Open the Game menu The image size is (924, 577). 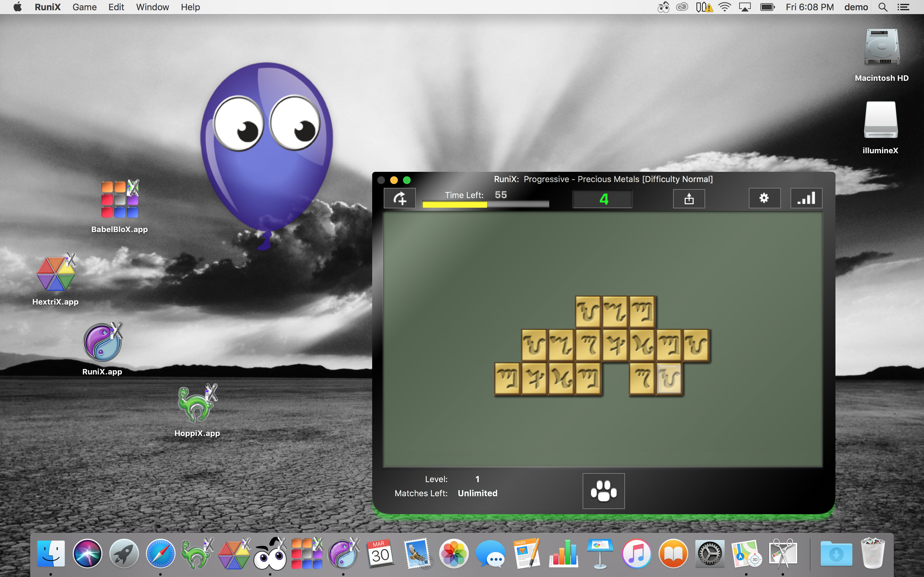(84, 7)
